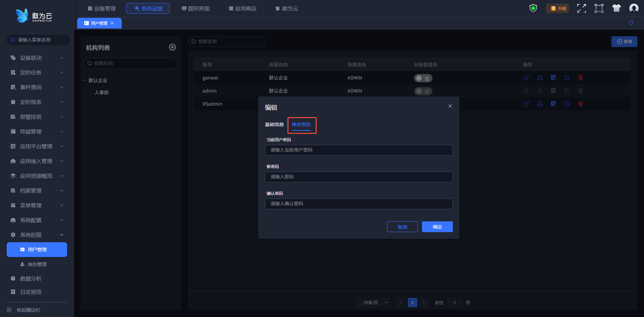Close the 用户管理 tab with its X
The width and height of the screenshot is (644, 317).
[x=112, y=23]
